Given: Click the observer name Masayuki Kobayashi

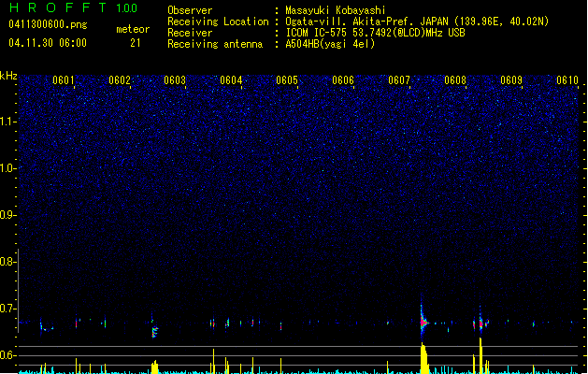Looking at the screenshot, I should click(x=336, y=10).
